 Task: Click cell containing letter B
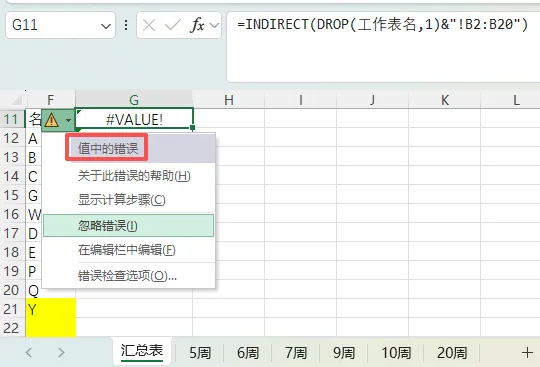pyautogui.click(x=33, y=157)
